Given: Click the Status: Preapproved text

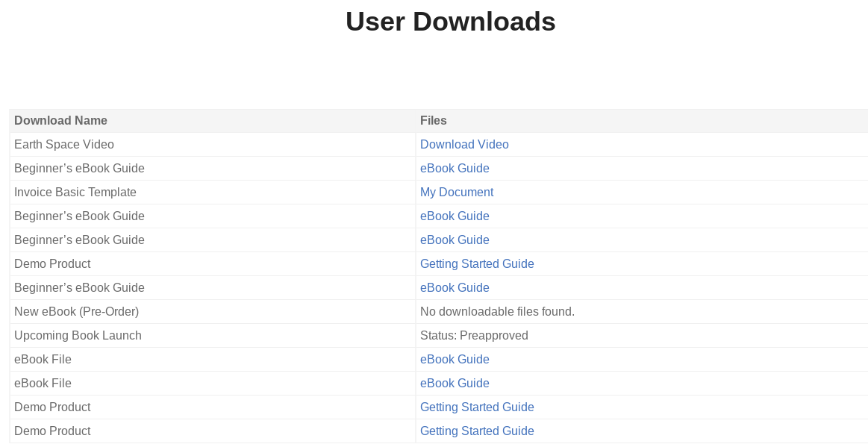Looking at the screenshot, I should (x=474, y=335).
